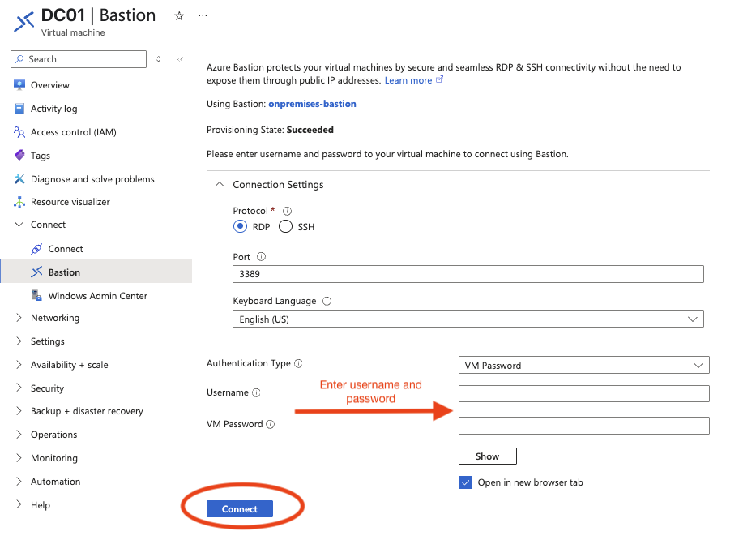Click the Windows Admin Center server icon
This screenshot has height=540, width=756.
(36, 295)
